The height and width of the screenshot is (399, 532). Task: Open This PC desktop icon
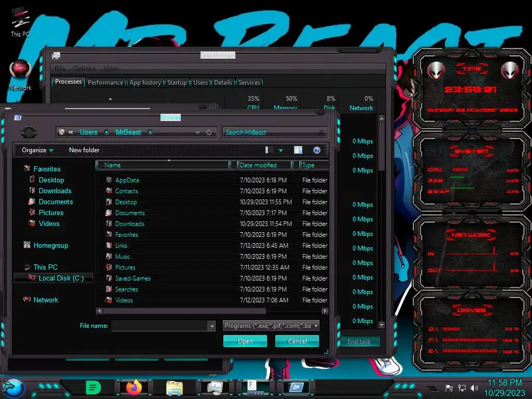click(x=20, y=22)
